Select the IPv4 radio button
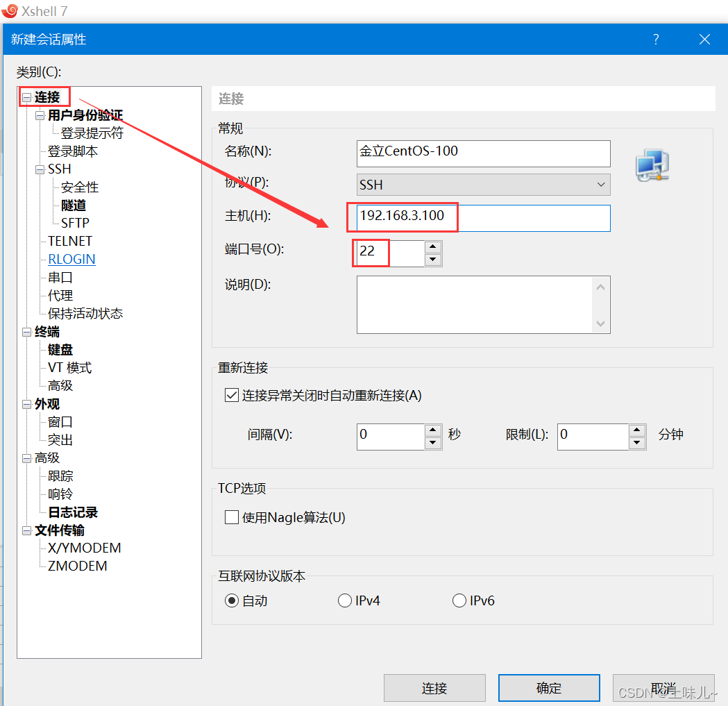 tap(344, 600)
